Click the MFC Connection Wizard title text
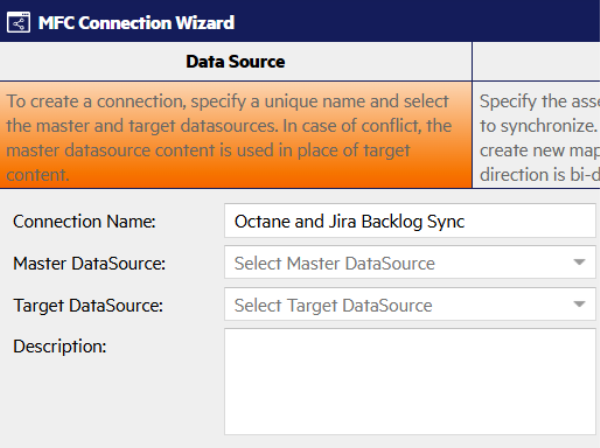This screenshot has width=600, height=448. (136, 22)
